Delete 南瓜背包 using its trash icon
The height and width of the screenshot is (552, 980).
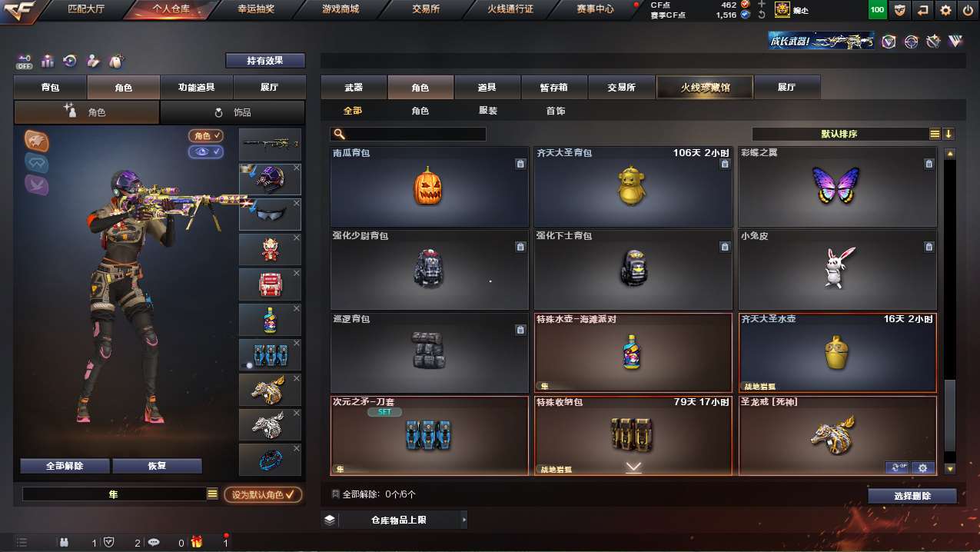point(520,164)
